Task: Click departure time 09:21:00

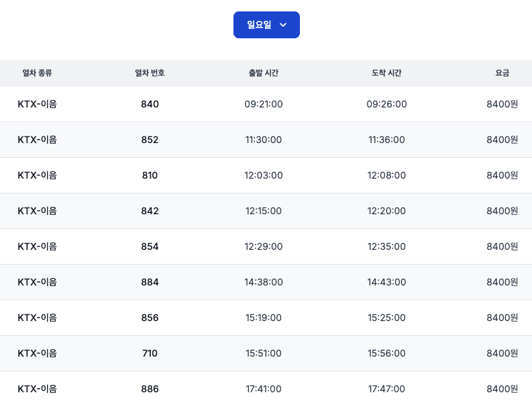Action: coord(263,104)
